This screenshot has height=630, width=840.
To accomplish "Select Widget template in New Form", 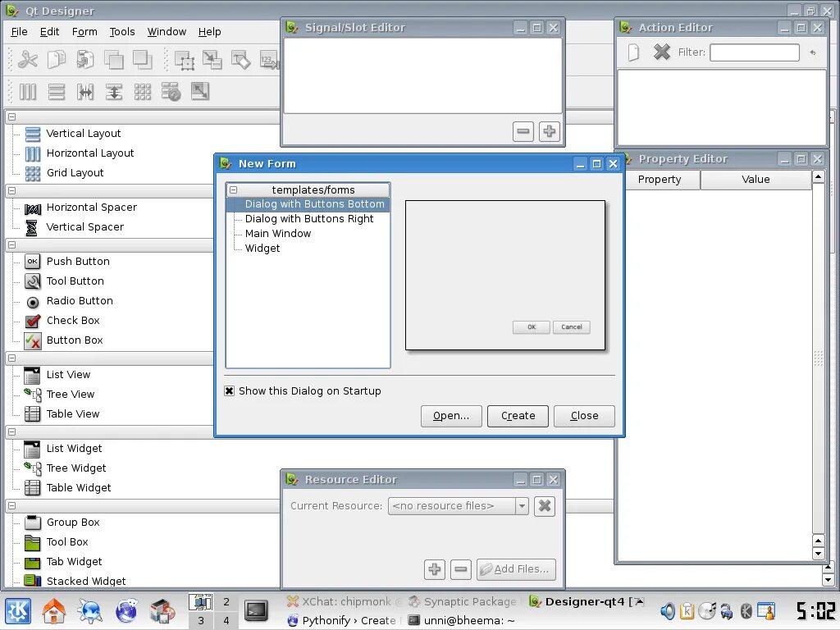I will 262,248.
